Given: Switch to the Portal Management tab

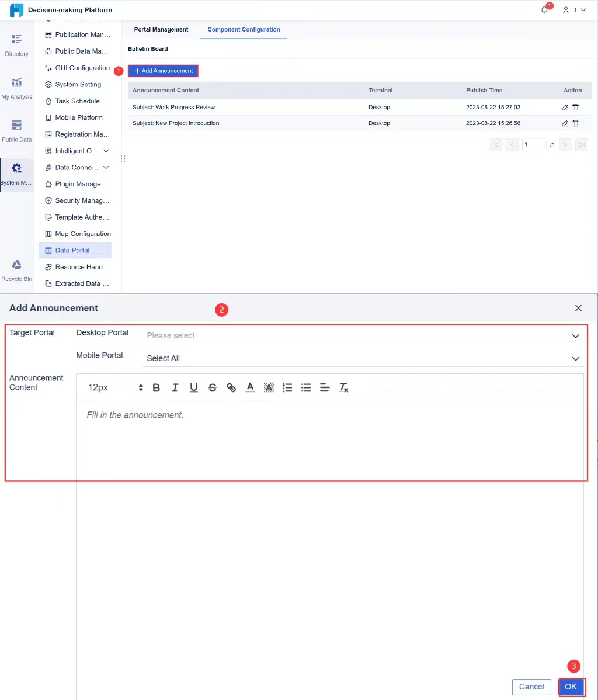Looking at the screenshot, I should (x=161, y=29).
